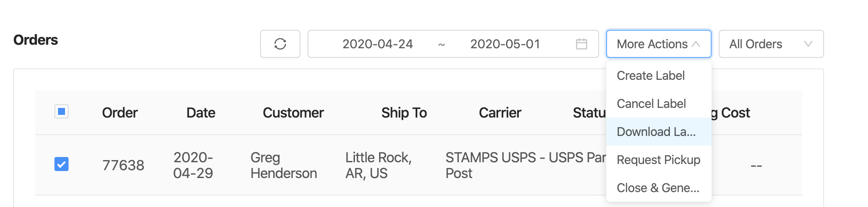Screen dimensions: 868x207
Task: Click the Customer column header
Action: click(x=293, y=113)
